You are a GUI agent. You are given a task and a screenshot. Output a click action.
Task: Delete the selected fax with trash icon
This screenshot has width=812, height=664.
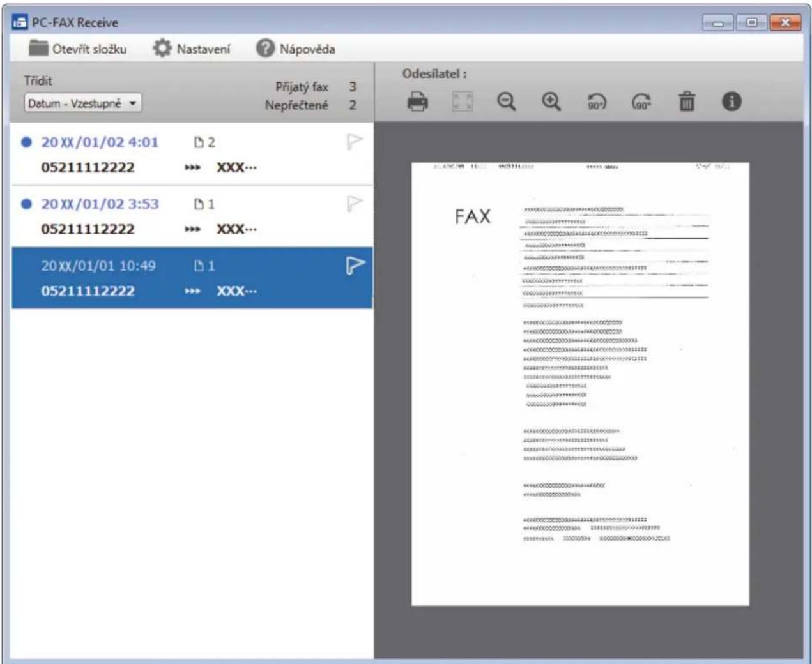point(687,102)
